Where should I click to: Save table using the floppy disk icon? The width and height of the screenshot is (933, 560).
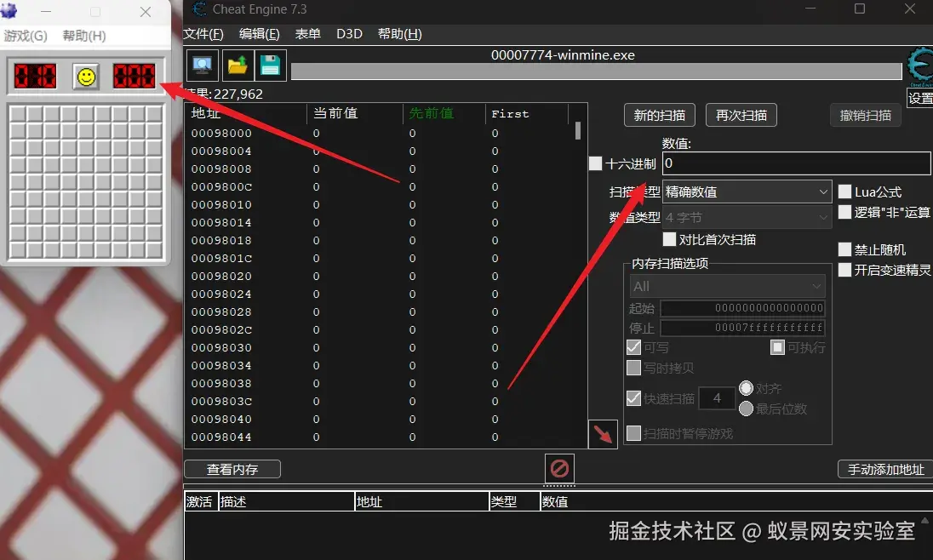pos(270,65)
